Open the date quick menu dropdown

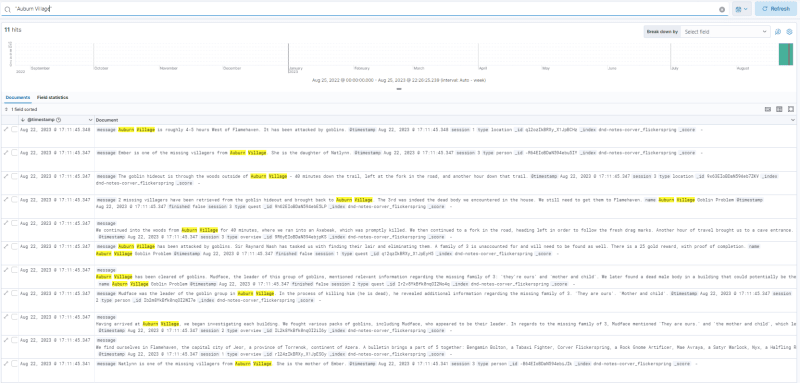click(x=742, y=9)
